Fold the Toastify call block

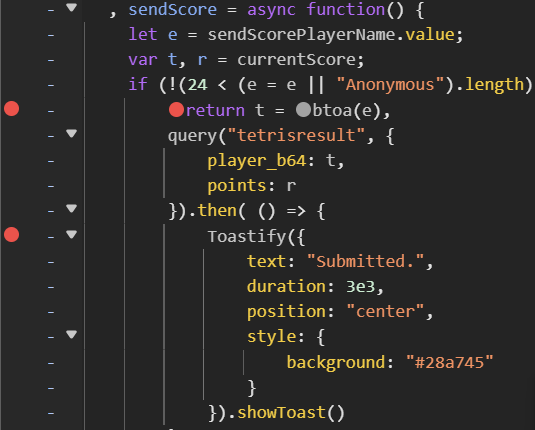71,234
